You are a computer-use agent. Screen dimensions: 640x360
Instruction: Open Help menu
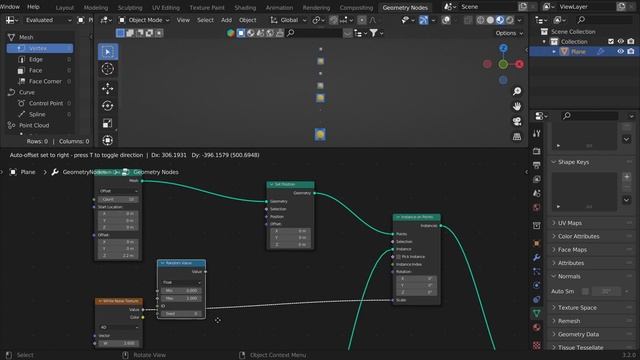pyautogui.click(x=33, y=7)
